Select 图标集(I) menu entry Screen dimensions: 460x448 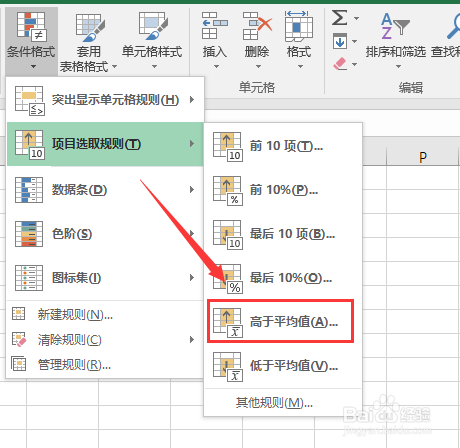(x=105, y=278)
